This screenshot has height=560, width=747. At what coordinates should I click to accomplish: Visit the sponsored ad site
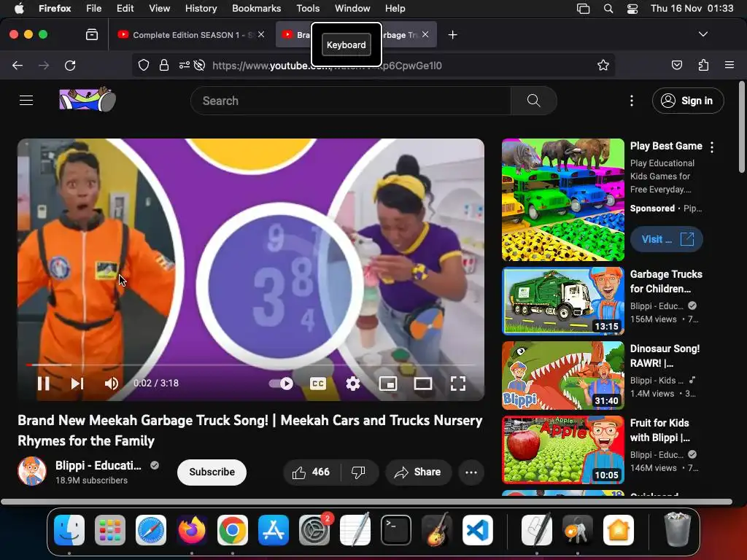coord(667,239)
